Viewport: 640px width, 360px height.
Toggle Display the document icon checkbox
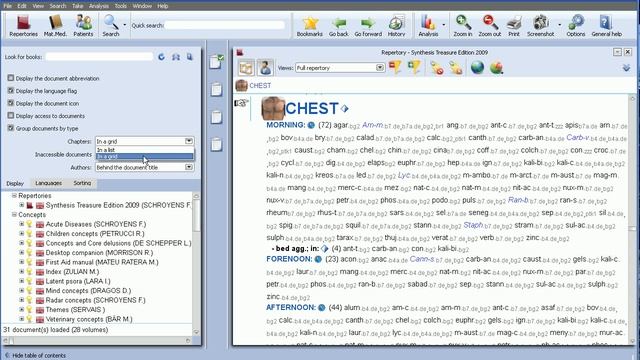pyautogui.click(x=11, y=103)
